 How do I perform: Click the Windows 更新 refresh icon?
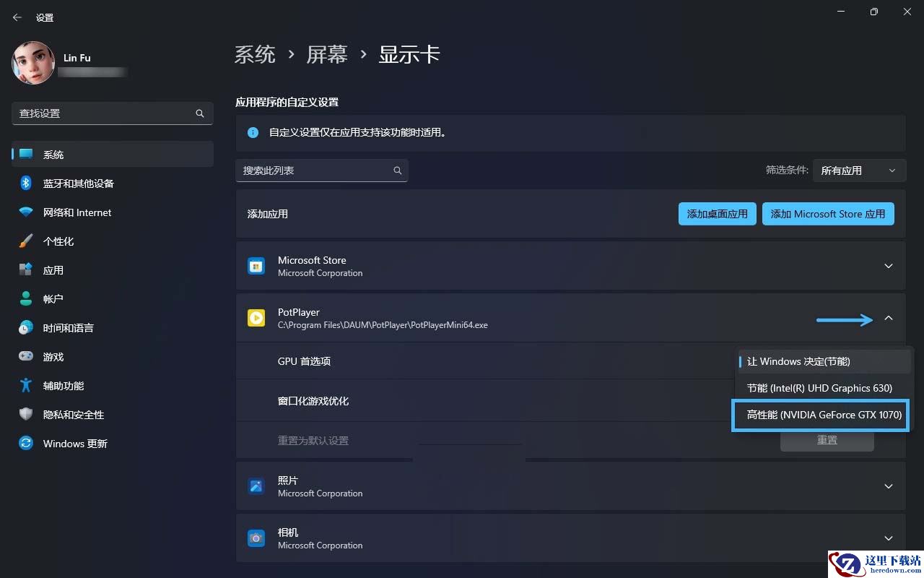point(26,444)
